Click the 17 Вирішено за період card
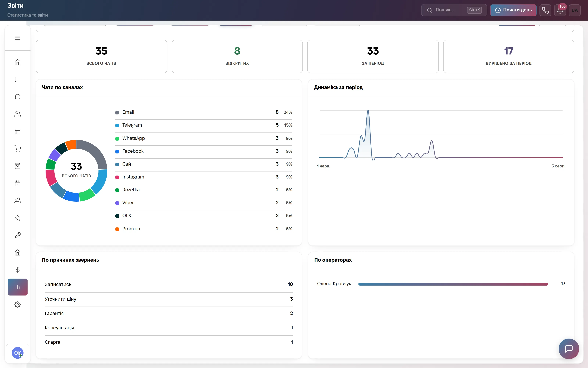The image size is (588, 368). (509, 56)
